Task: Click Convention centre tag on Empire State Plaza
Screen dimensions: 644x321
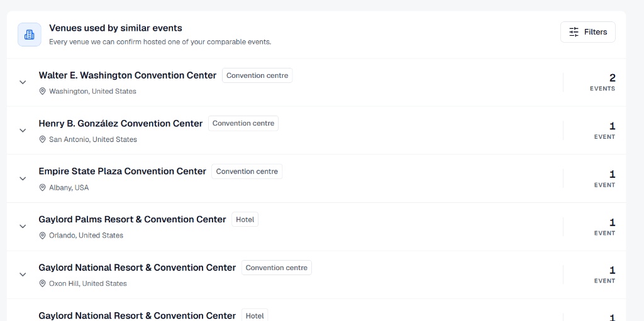Action: tap(247, 171)
